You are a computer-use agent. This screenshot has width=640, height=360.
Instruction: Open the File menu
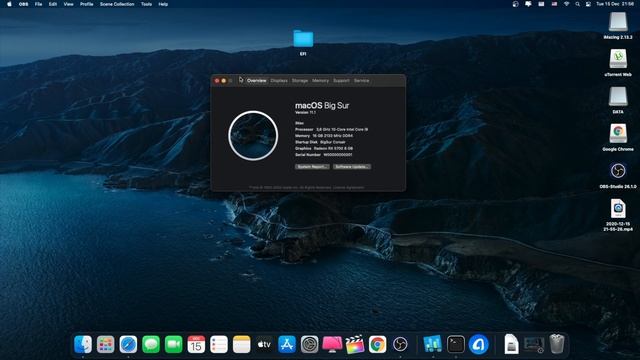(38, 4)
